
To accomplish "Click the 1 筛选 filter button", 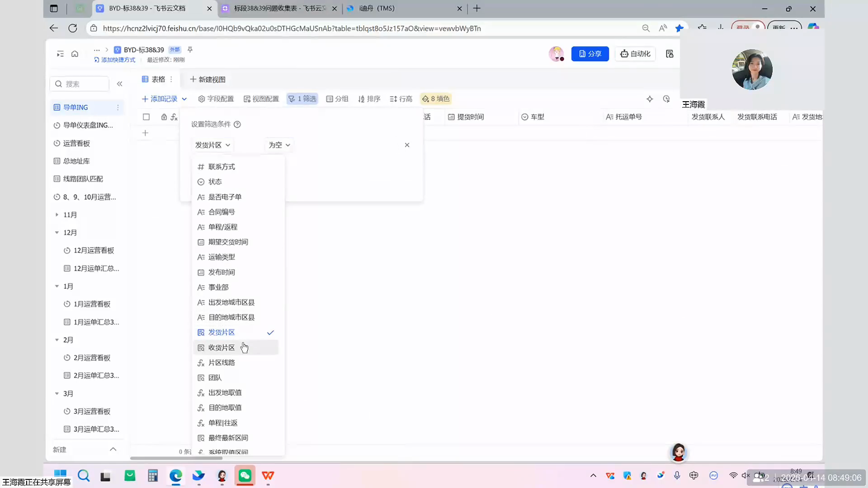I will [x=302, y=99].
